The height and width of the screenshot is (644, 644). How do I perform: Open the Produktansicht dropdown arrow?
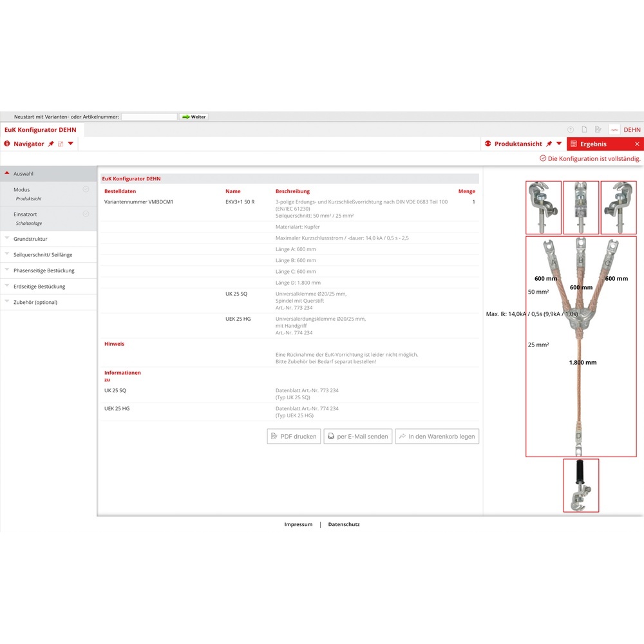pyautogui.click(x=559, y=144)
